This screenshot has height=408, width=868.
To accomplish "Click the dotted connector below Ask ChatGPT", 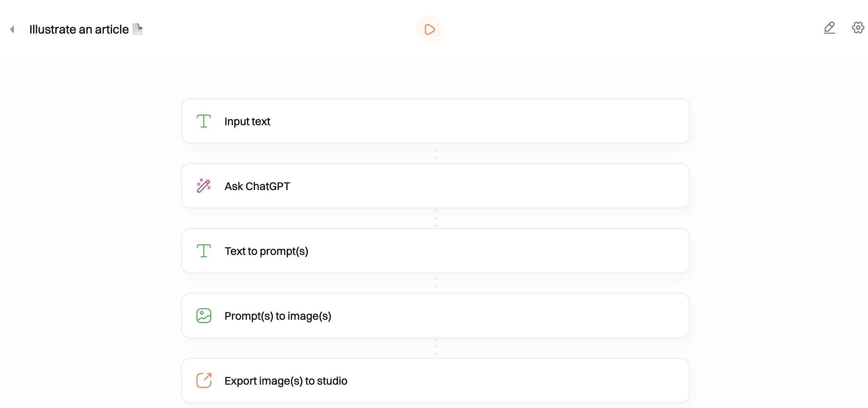I will (x=436, y=218).
